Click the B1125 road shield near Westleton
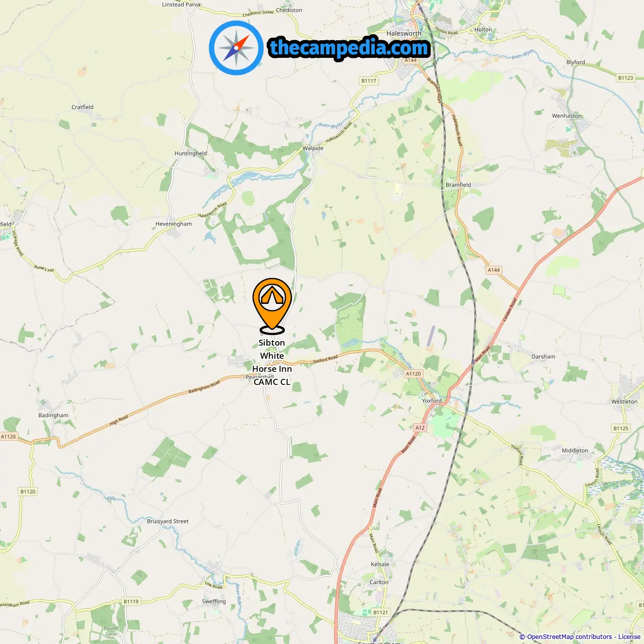The height and width of the screenshot is (644, 644). pos(621,428)
